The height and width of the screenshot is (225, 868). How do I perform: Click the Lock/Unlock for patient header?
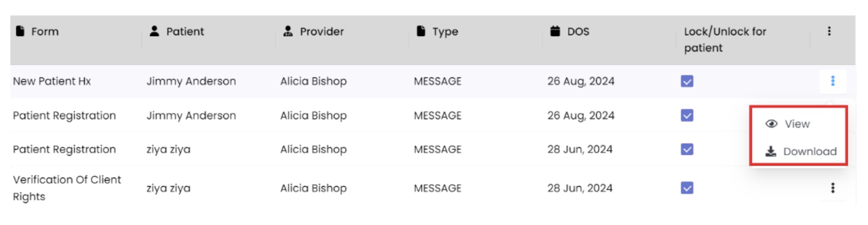click(725, 40)
